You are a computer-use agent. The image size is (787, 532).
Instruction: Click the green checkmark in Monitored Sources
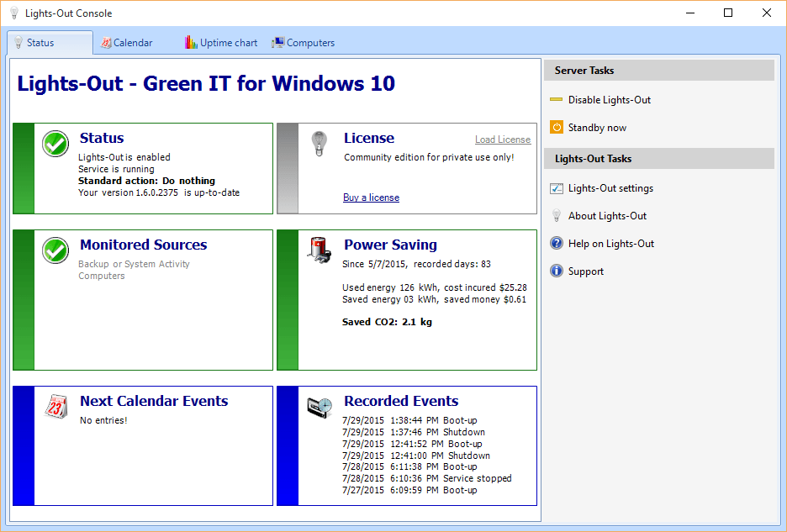55,250
